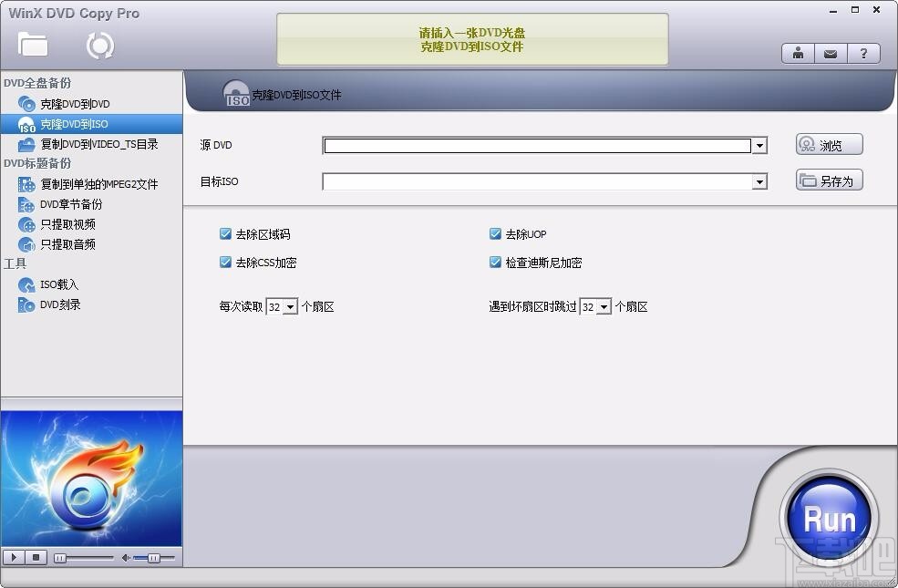Image resolution: width=898 pixels, height=588 pixels.
Task: Uncheck 去除UOP option
Action: (495, 233)
